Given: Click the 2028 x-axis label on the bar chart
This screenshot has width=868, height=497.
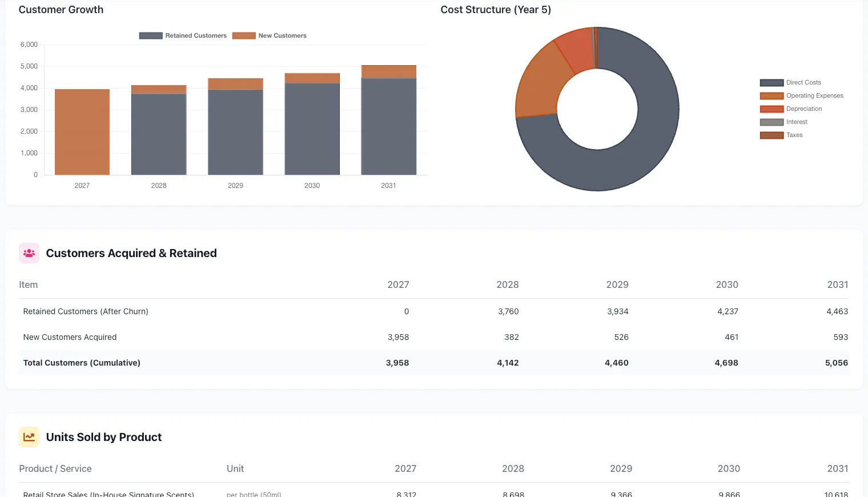Looking at the screenshot, I should pyautogui.click(x=159, y=186).
